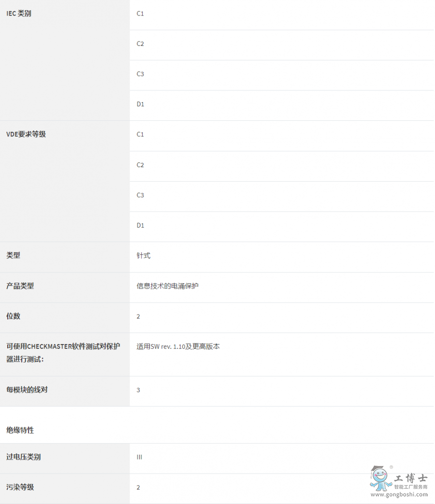Click the 产品类型 row label
The width and height of the screenshot is (435, 504).
(x=20, y=286)
